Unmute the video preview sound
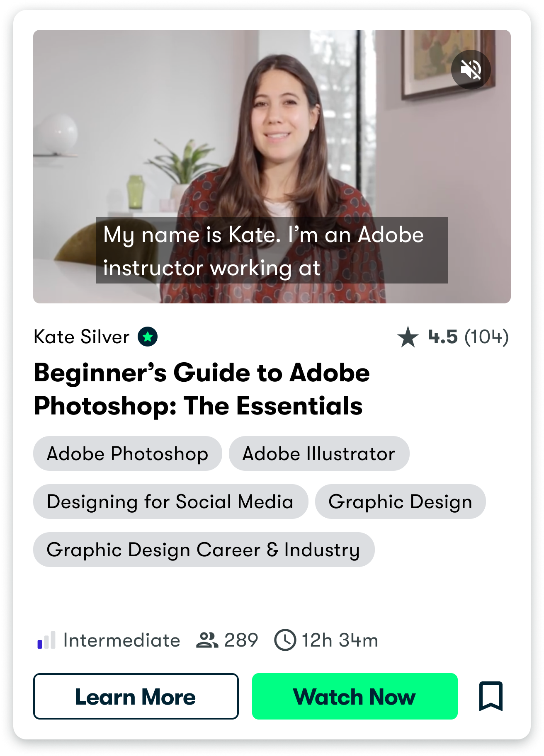The width and height of the screenshot is (544, 756). [x=471, y=70]
